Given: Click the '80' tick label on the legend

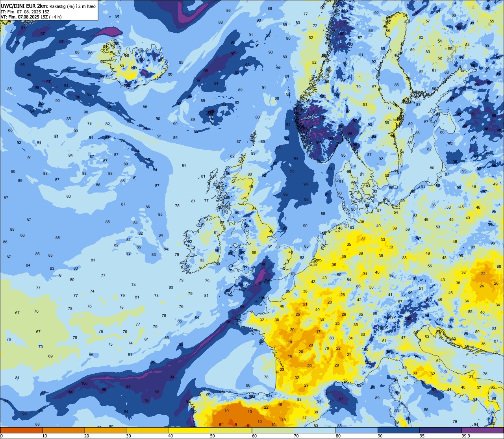Looking at the screenshot, I should tap(338, 436).
